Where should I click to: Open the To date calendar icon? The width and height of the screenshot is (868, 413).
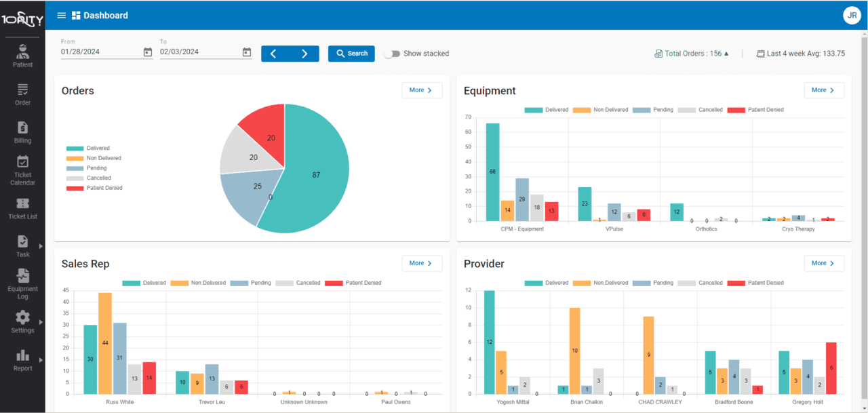pyautogui.click(x=247, y=52)
